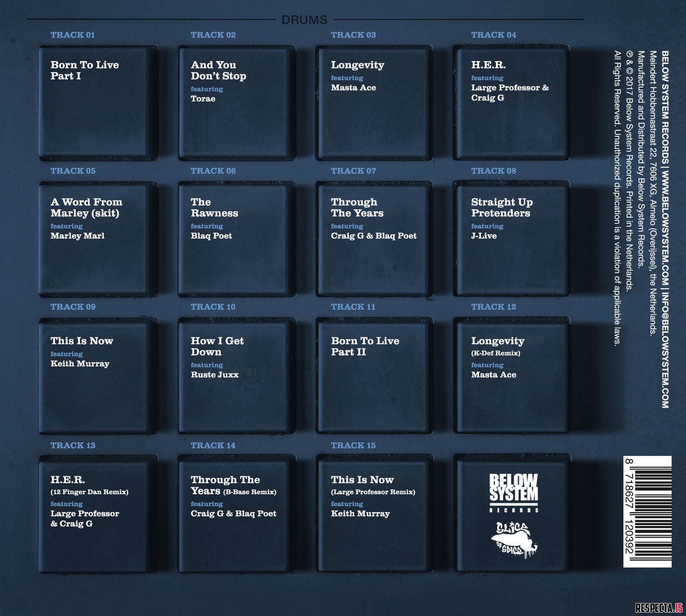Click featured artist 'Ruste Juxx'

tap(215, 374)
